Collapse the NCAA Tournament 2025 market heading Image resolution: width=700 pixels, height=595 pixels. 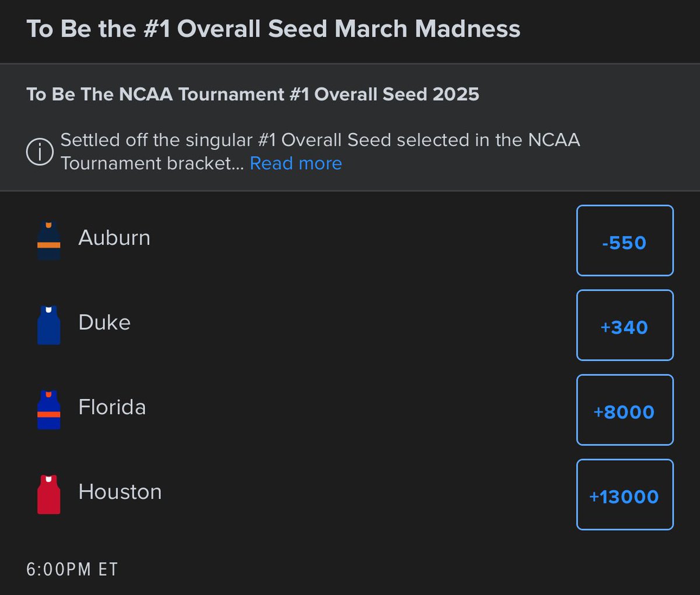253,94
